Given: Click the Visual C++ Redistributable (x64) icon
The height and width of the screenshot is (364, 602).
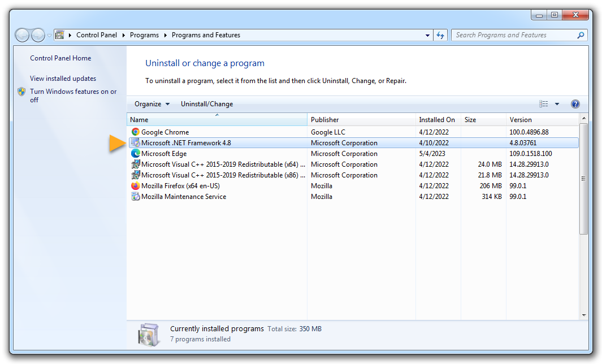Looking at the screenshot, I should click(x=135, y=164).
